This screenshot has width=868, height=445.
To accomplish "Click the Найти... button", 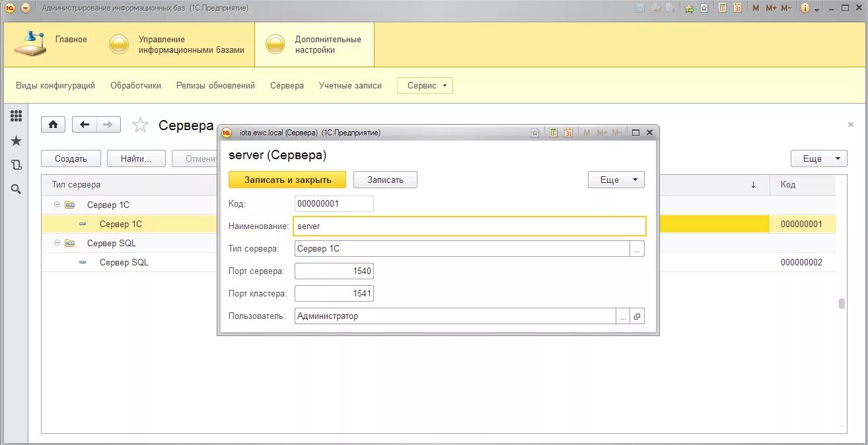I will point(136,158).
